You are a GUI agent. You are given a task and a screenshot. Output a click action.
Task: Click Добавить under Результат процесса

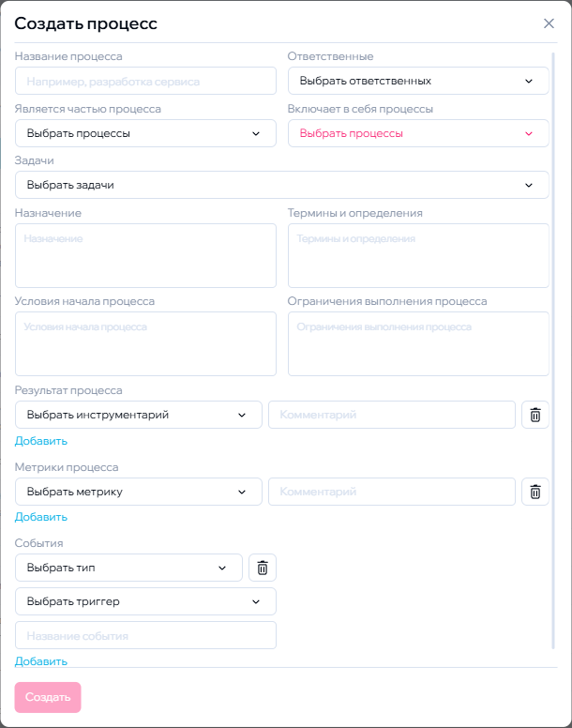click(41, 441)
